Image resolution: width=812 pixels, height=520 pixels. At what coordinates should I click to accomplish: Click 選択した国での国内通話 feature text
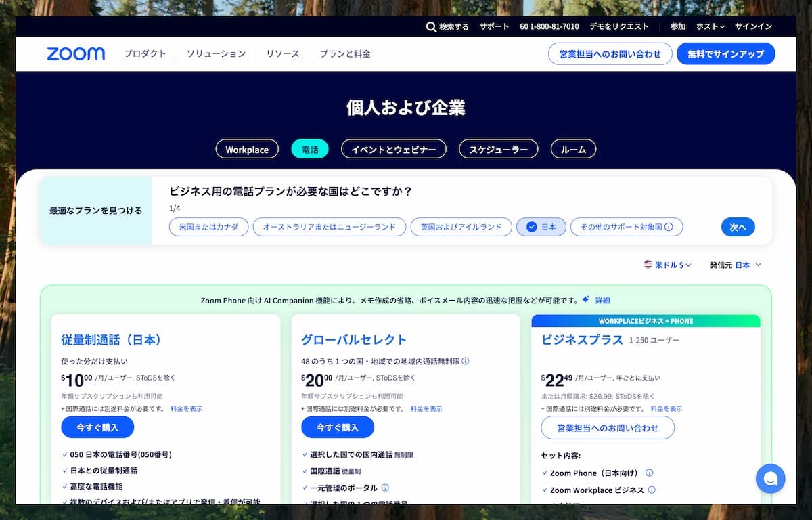click(351, 455)
